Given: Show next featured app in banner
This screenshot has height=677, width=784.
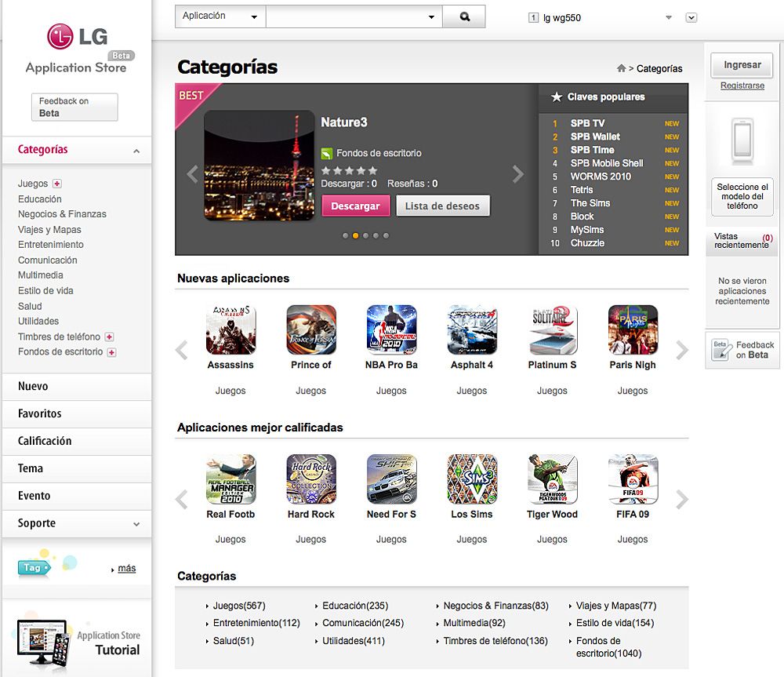Looking at the screenshot, I should click(x=518, y=174).
